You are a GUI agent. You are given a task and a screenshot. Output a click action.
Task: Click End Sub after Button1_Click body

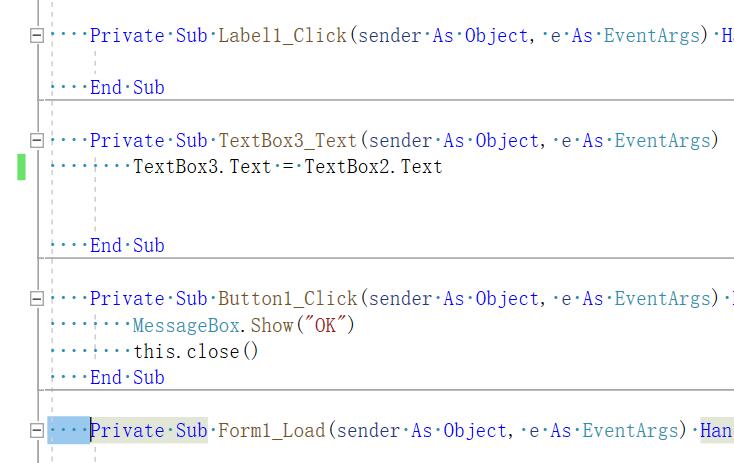click(127, 378)
